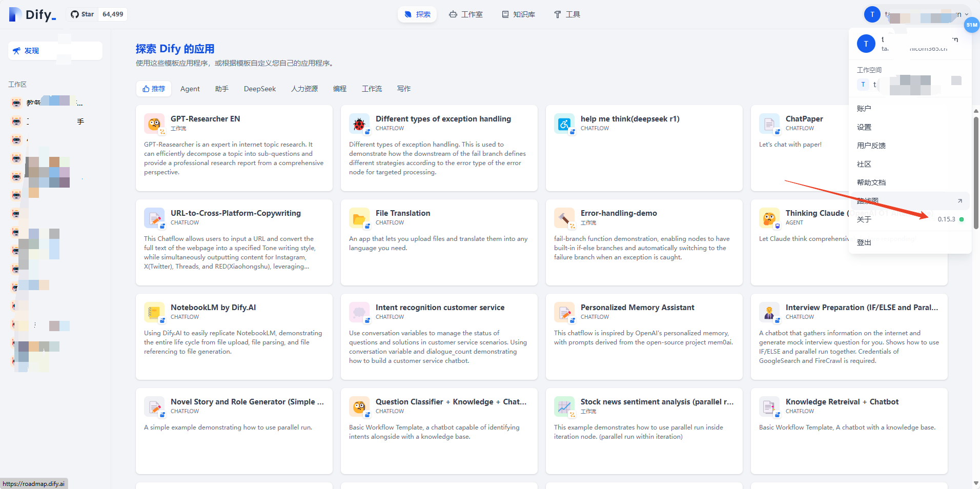Click the Novel Story and Role Generator icon
Image resolution: width=980 pixels, height=489 pixels.
pyautogui.click(x=154, y=406)
